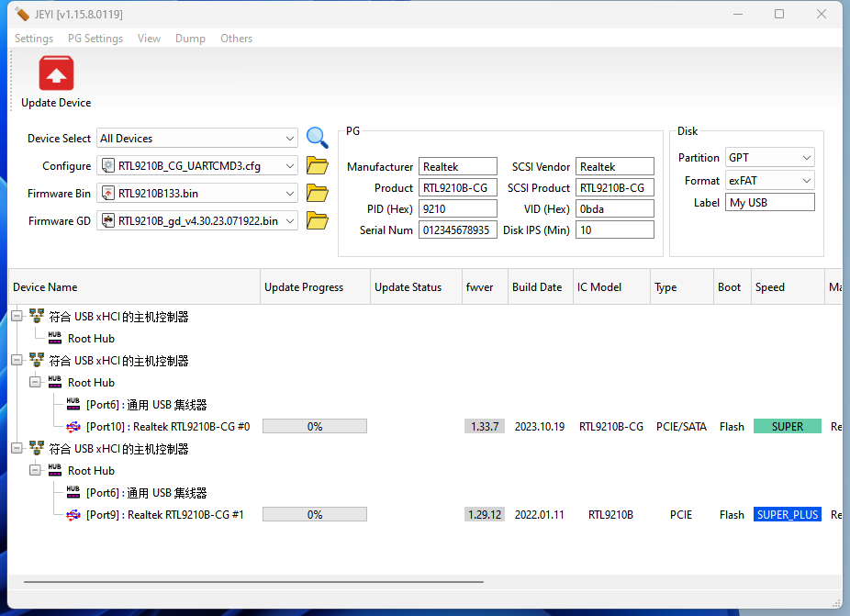Open folder browse icon for Firmware Bin

pyautogui.click(x=317, y=194)
